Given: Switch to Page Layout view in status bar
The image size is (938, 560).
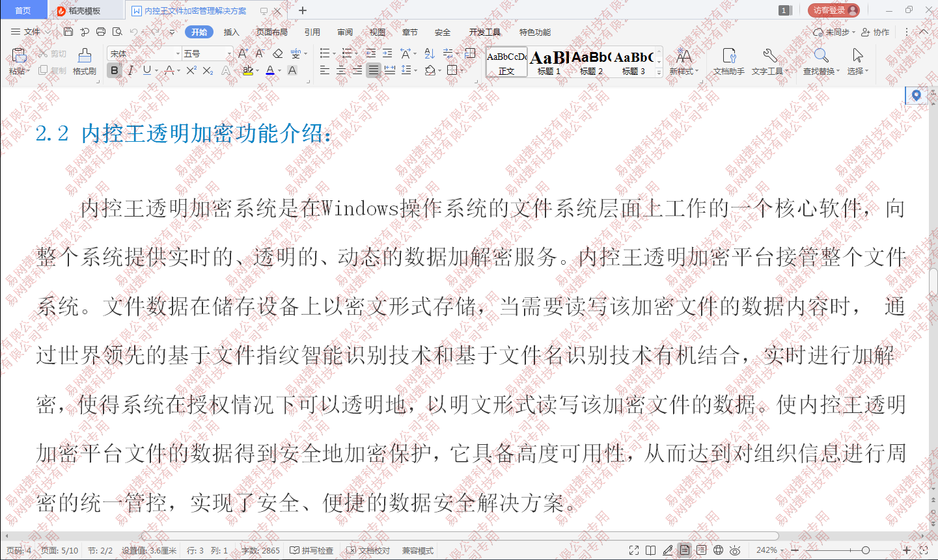Looking at the screenshot, I should pyautogui.click(x=685, y=550).
